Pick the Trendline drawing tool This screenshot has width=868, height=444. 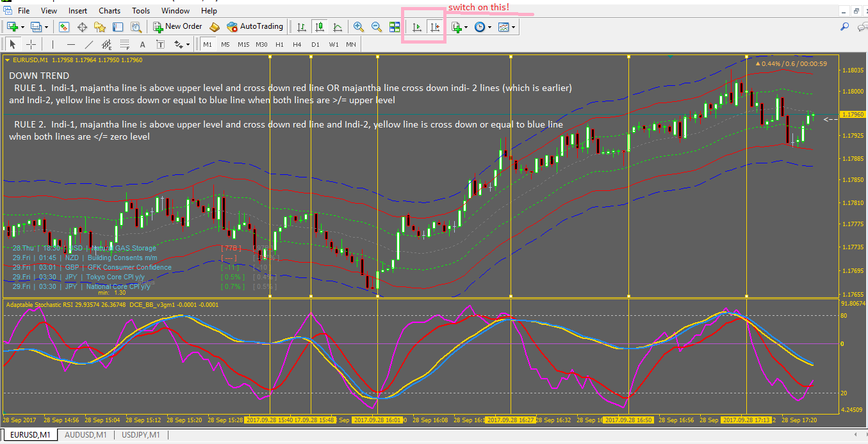(89, 45)
